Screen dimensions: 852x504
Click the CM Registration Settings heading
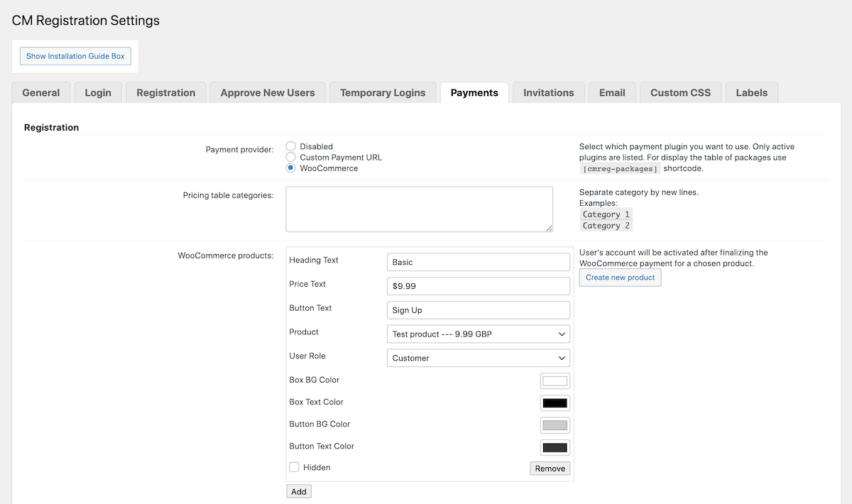86,21
